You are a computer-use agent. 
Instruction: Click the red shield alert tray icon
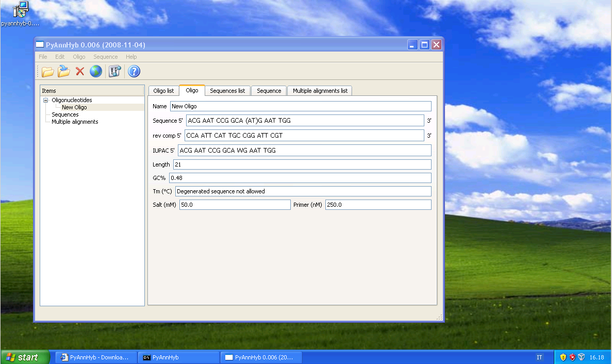coord(572,357)
